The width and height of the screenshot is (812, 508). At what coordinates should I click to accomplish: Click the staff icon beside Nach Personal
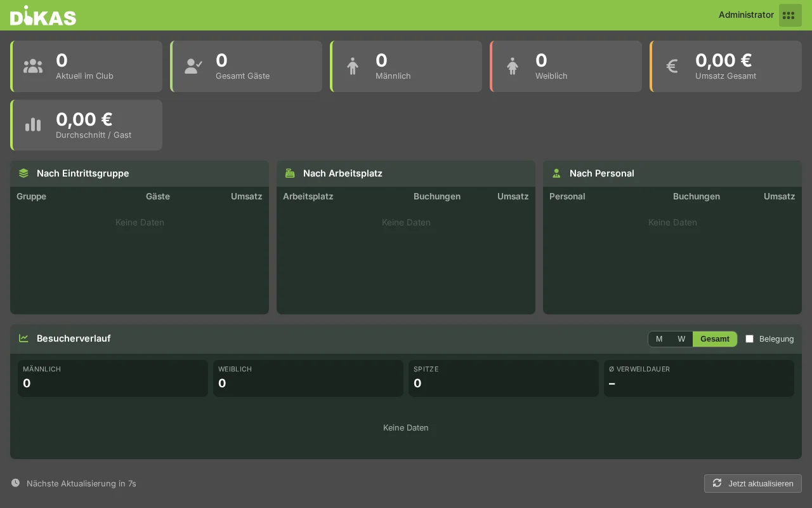(x=556, y=173)
